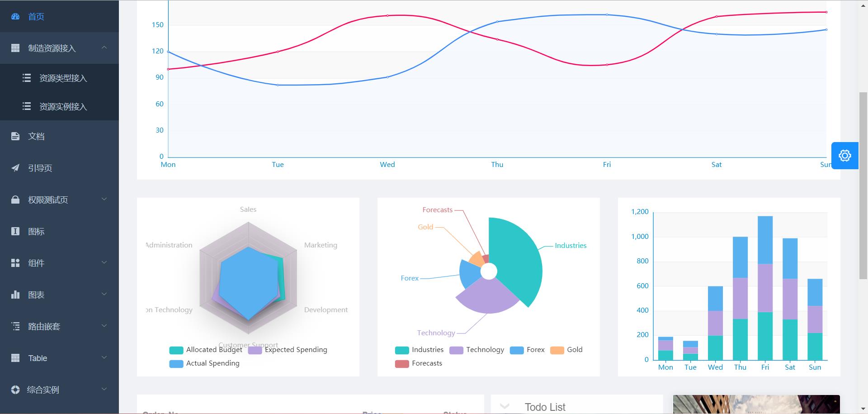Click the grid icon beside 组件
Image resolution: width=868 pixels, height=414 pixels.
[x=15, y=263]
